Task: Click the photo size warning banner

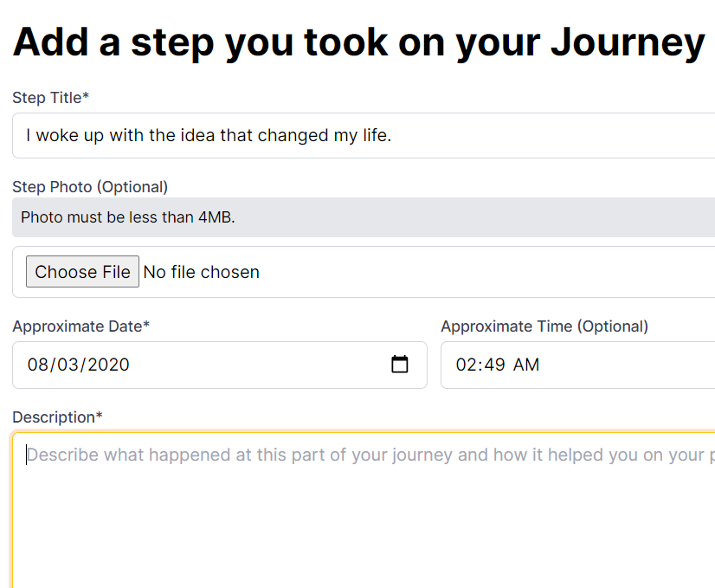Action: 260,216
